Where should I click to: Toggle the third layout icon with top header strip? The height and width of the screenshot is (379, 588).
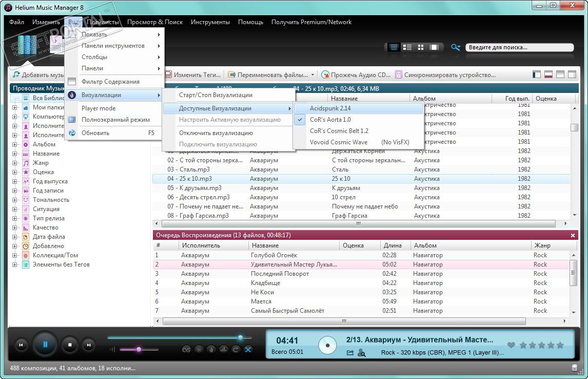pos(560,74)
